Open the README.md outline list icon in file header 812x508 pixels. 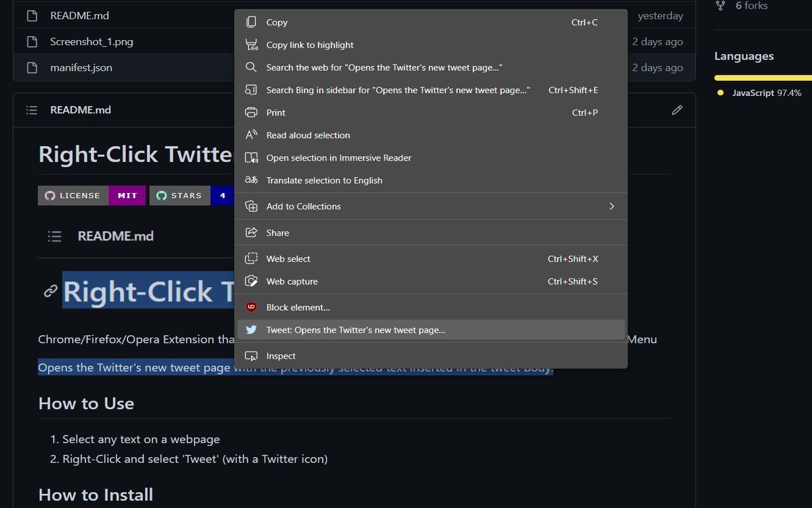pos(32,110)
